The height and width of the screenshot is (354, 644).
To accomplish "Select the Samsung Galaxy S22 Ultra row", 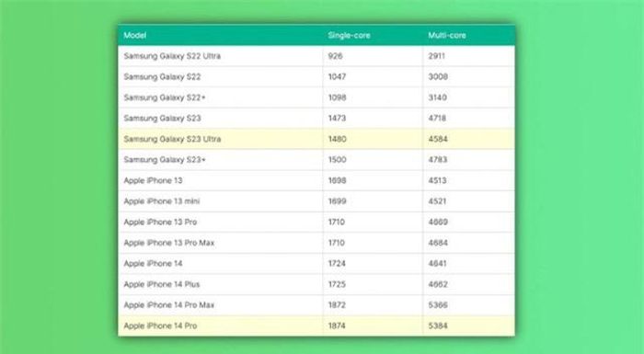I will (x=316, y=56).
